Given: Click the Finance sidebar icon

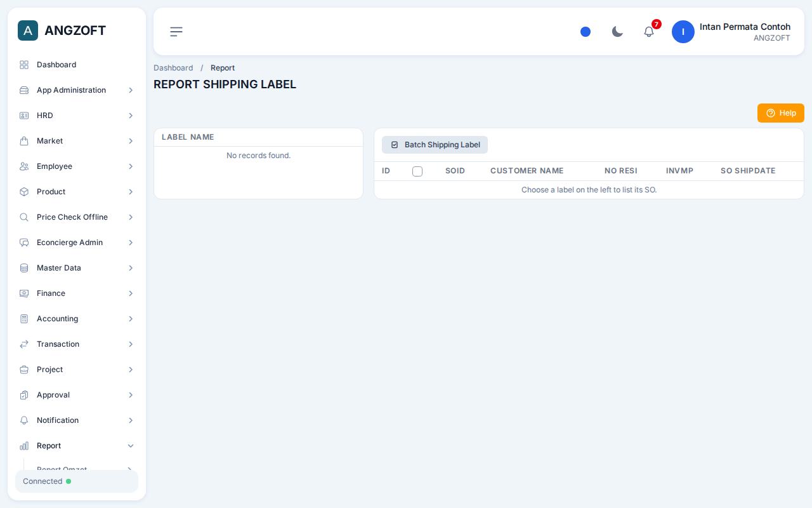Looking at the screenshot, I should coord(24,293).
